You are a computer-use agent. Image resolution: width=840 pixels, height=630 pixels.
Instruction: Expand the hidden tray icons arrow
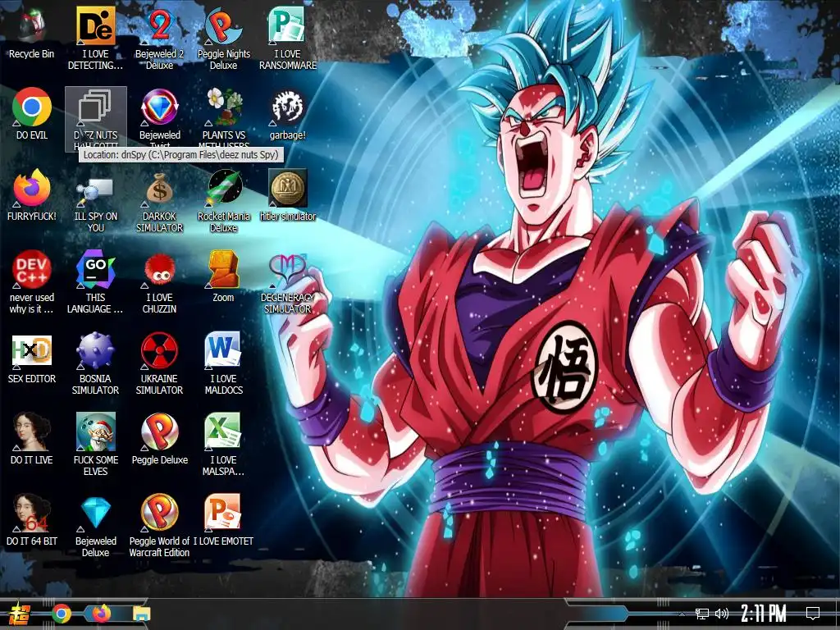click(682, 614)
